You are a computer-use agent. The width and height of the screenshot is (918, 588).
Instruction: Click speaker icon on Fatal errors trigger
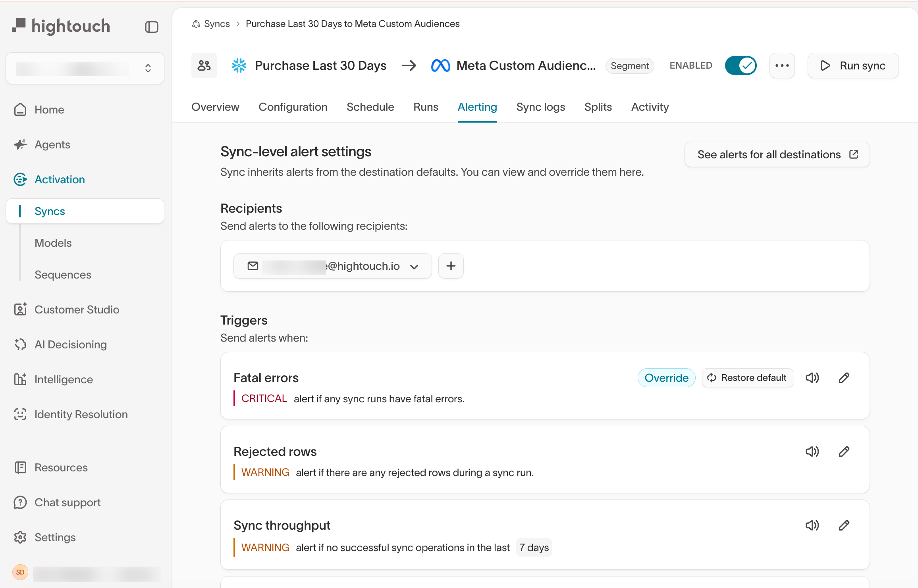click(812, 378)
